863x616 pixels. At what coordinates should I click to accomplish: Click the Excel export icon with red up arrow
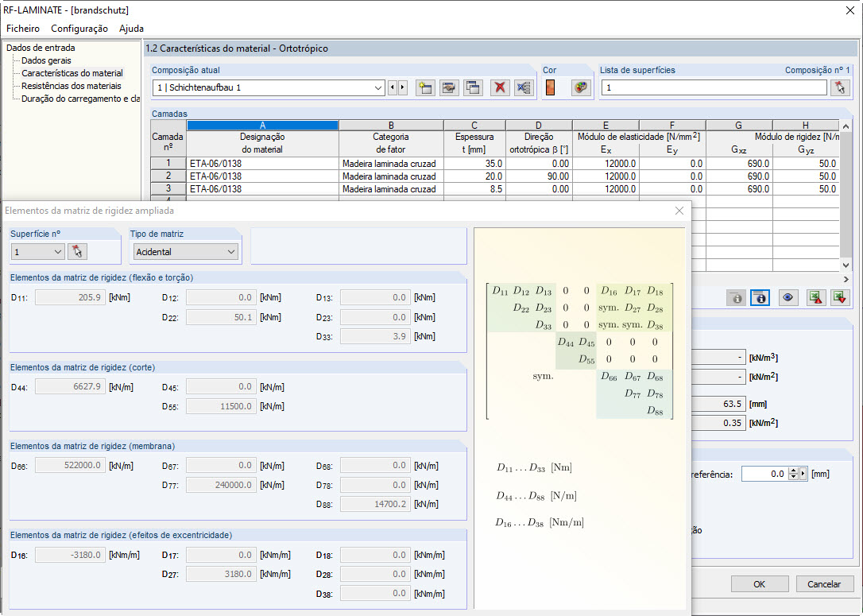[815, 297]
